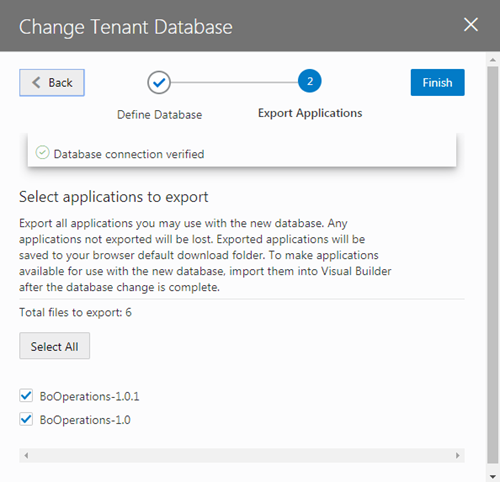Click the BoOperations-1.0 label
The image size is (500, 482).
85,420
